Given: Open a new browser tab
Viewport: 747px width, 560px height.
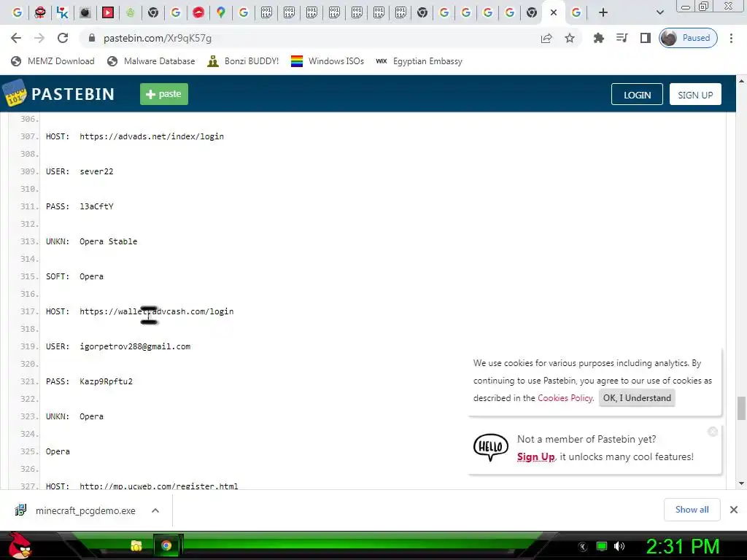Looking at the screenshot, I should click(x=603, y=12).
